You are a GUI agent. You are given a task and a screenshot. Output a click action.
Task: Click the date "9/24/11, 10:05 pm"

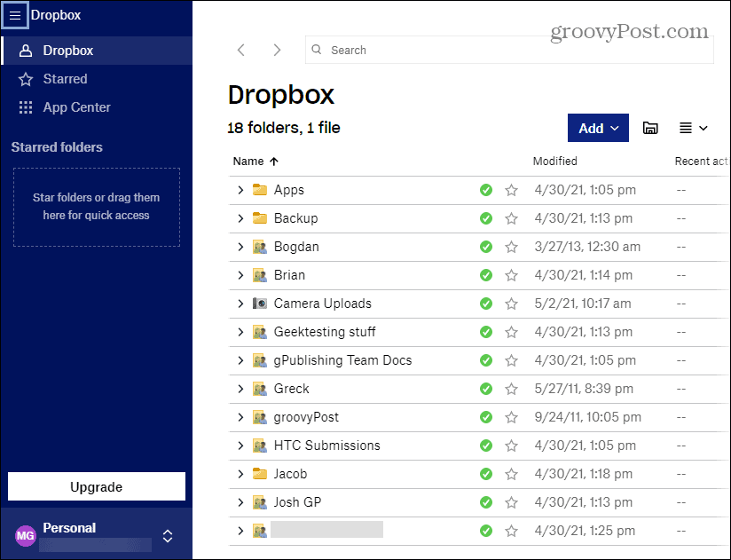(x=588, y=417)
